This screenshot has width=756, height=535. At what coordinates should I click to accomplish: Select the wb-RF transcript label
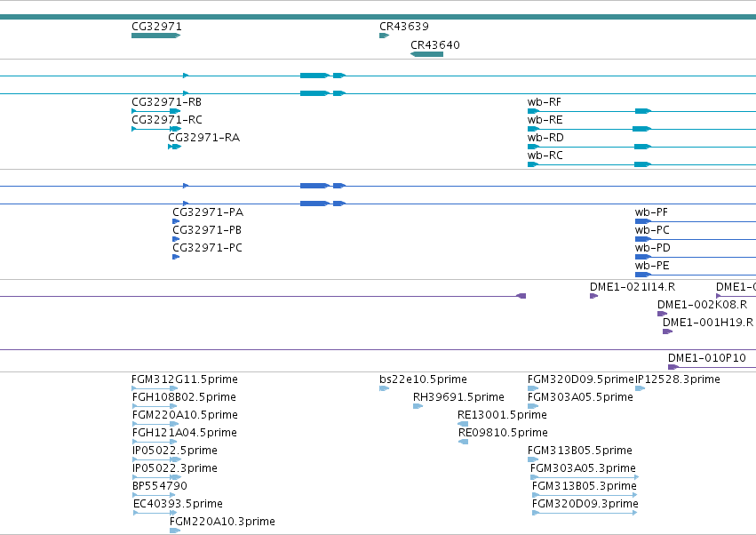[545, 102]
